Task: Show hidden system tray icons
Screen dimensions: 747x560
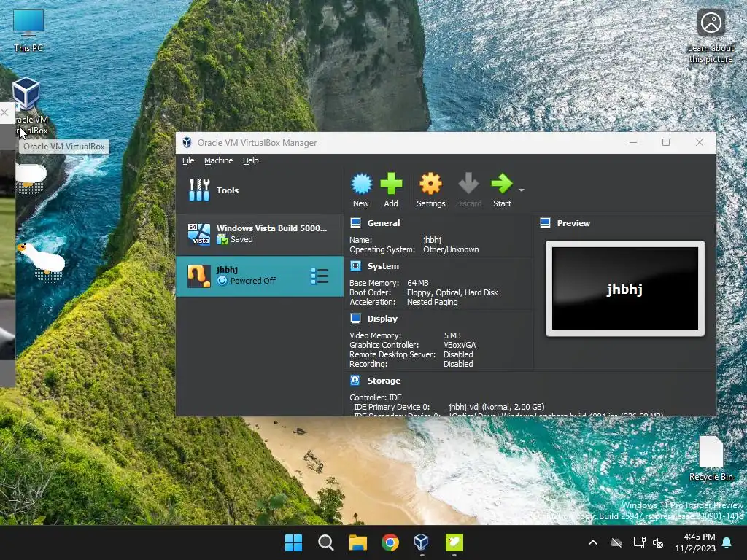Action: tap(593, 542)
